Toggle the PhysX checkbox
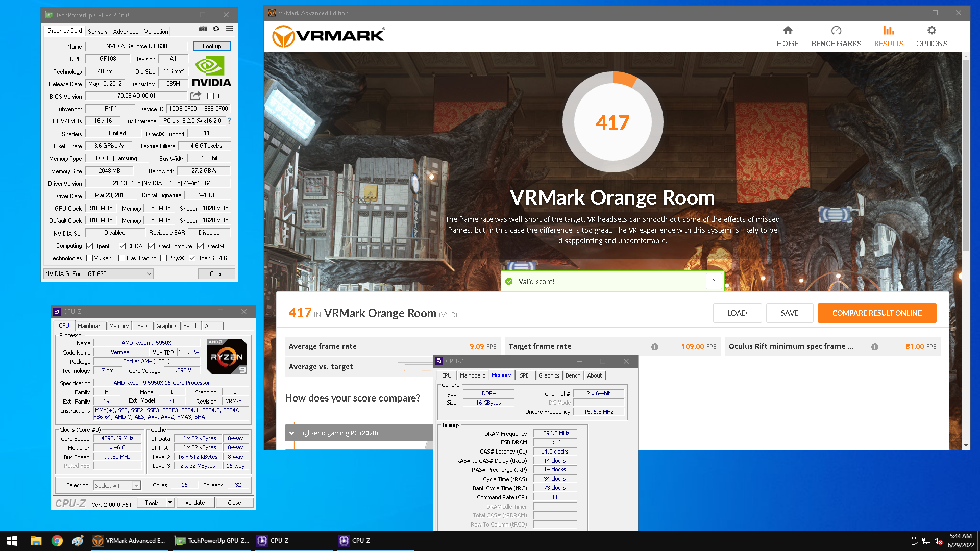 (163, 258)
